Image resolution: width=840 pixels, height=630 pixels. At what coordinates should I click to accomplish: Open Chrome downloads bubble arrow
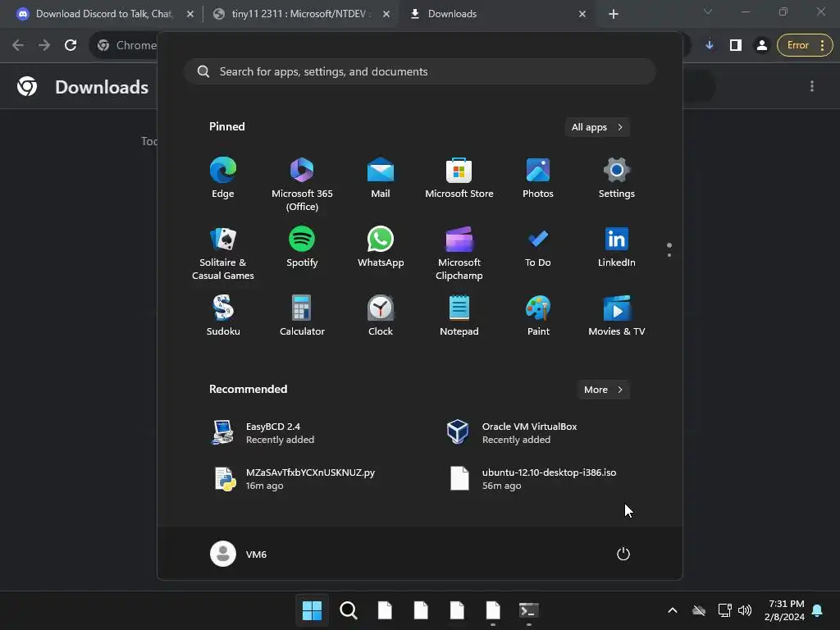(710, 46)
